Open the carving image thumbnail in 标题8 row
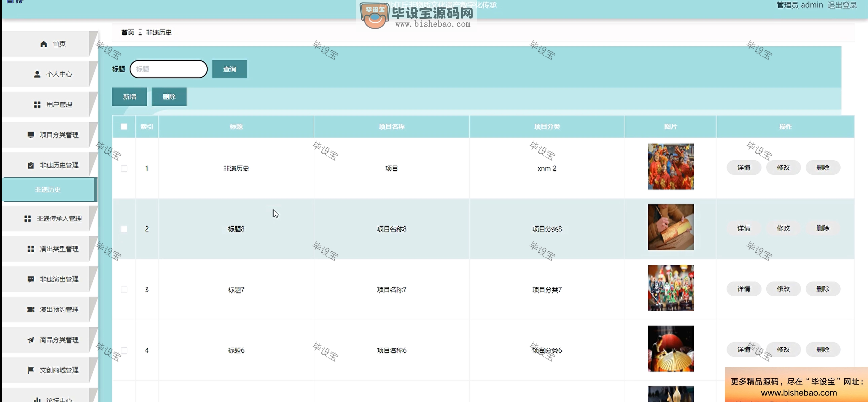Screen dimensions: 868x402 pyautogui.click(x=671, y=227)
